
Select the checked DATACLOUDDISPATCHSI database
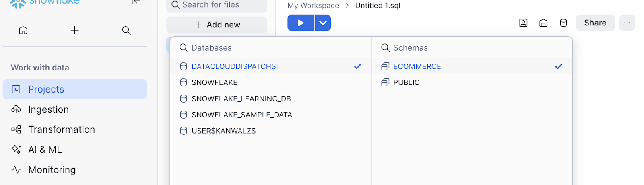tap(235, 66)
